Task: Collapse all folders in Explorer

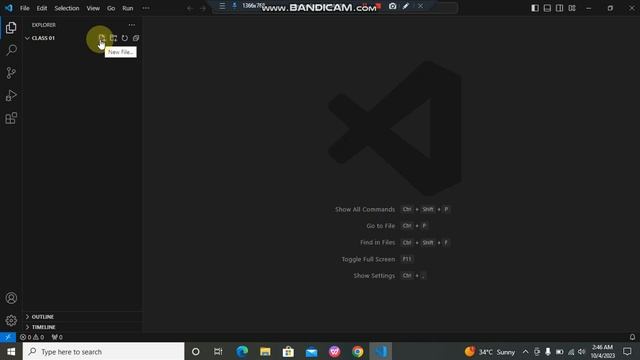Action: (136, 38)
